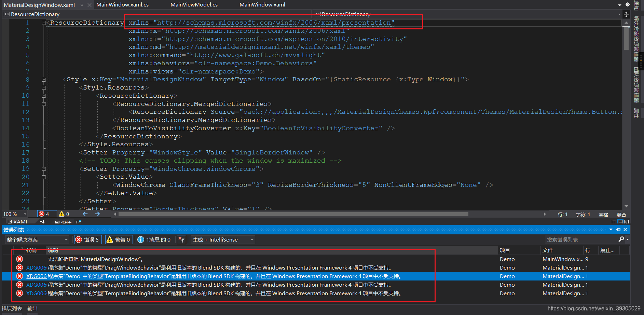Screen dimensions: 644x315
Task: Switch to MainWindow.xaml tab
Action: coord(262,5)
